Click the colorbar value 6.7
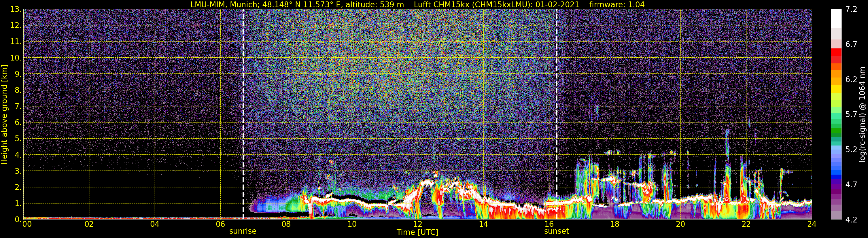 tap(851, 44)
